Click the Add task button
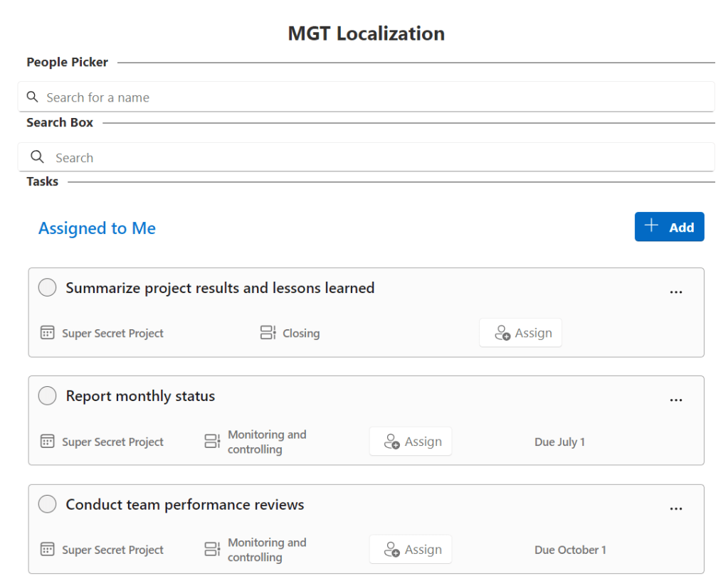The height and width of the screenshot is (576, 728). click(x=669, y=227)
